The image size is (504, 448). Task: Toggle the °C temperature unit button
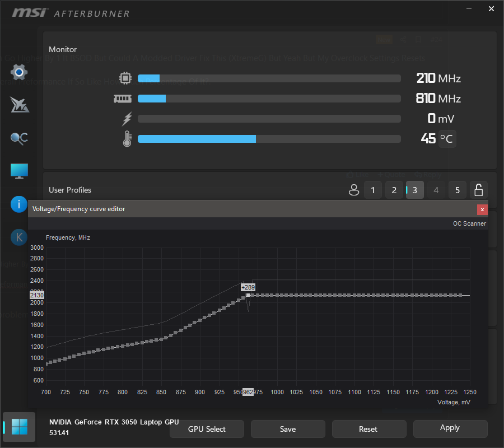pyautogui.click(x=447, y=139)
